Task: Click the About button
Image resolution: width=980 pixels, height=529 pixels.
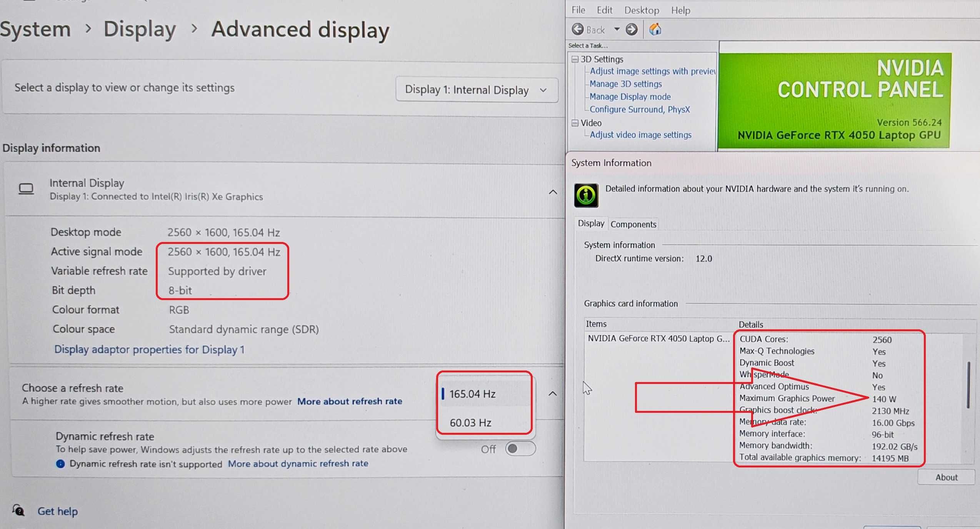Action: (946, 477)
